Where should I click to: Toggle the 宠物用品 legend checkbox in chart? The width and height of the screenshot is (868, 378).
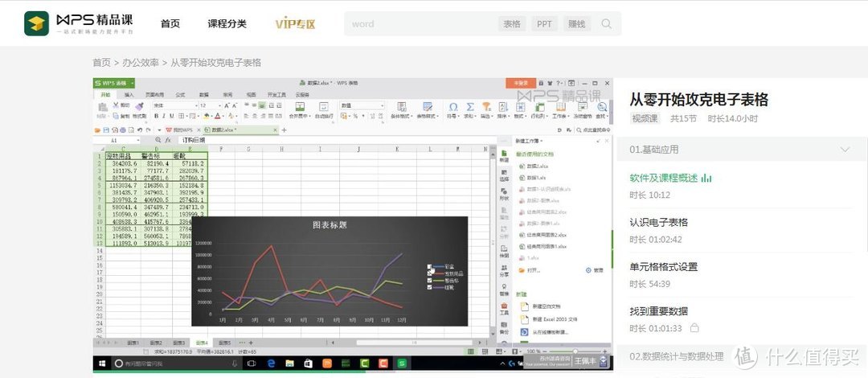pyautogui.click(x=429, y=273)
